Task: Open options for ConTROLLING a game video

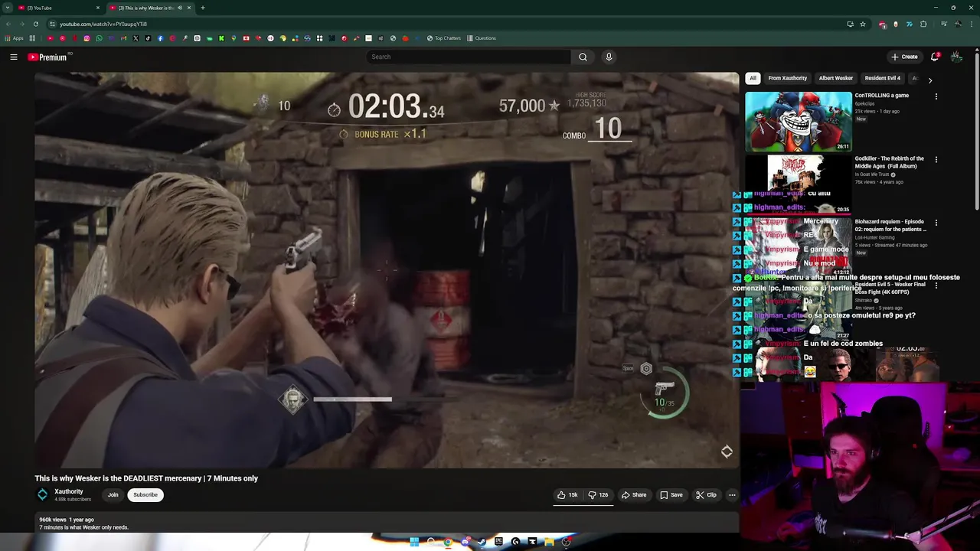Action: click(x=936, y=97)
